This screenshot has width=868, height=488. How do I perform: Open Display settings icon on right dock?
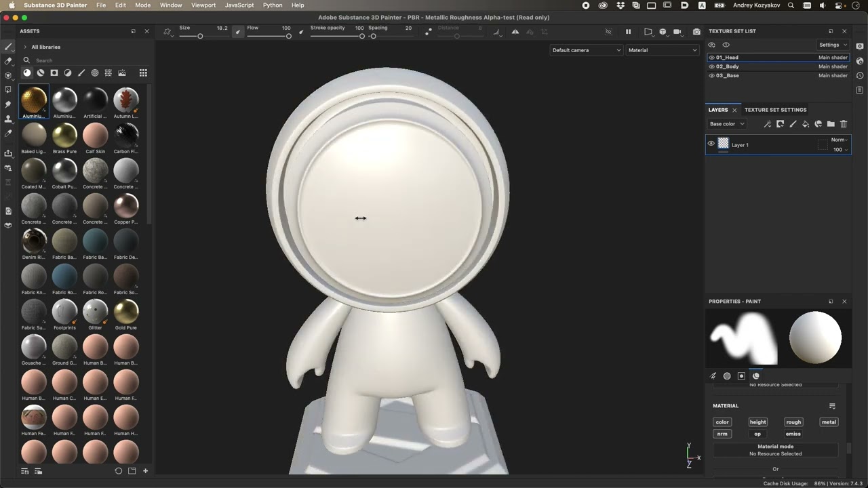860,46
